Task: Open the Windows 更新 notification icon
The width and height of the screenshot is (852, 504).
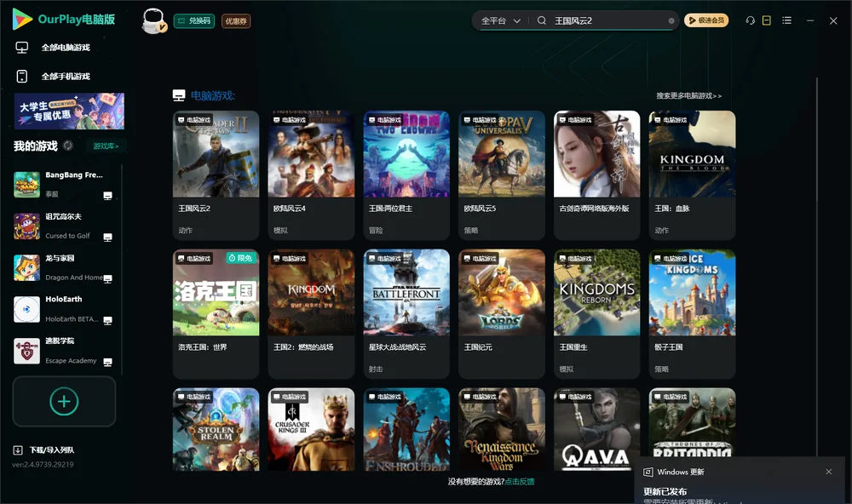Action: pyautogui.click(x=648, y=472)
